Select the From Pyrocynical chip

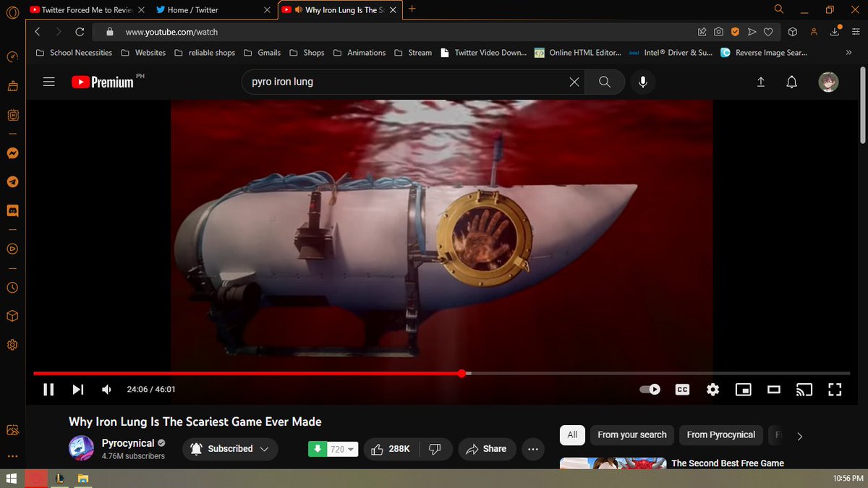(720, 435)
